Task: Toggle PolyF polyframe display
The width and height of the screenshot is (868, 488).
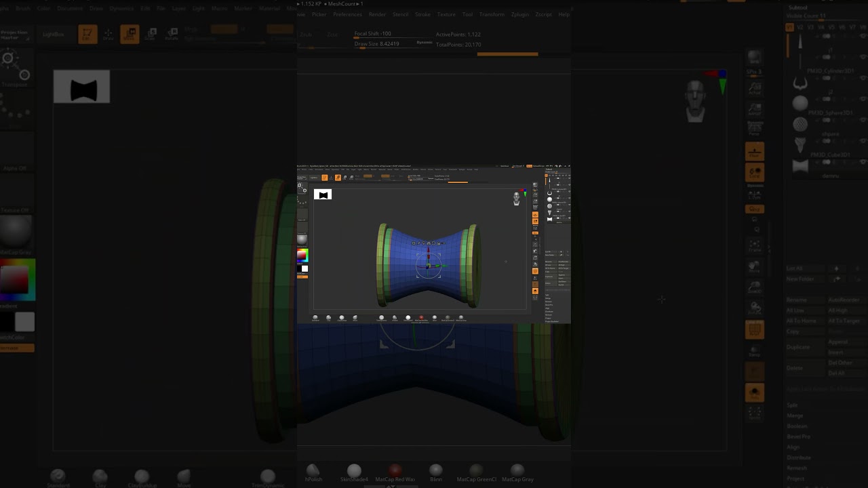Action: pos(754,330)
